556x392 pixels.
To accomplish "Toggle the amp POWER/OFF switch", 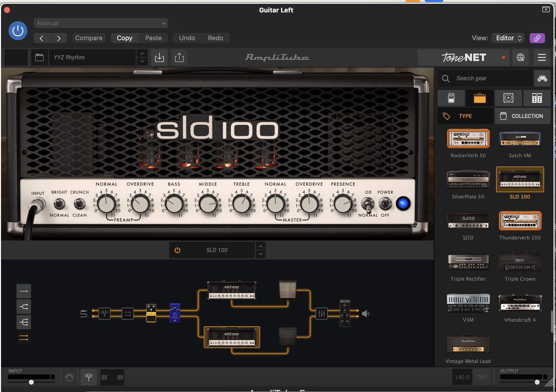I will click(385, 204).
